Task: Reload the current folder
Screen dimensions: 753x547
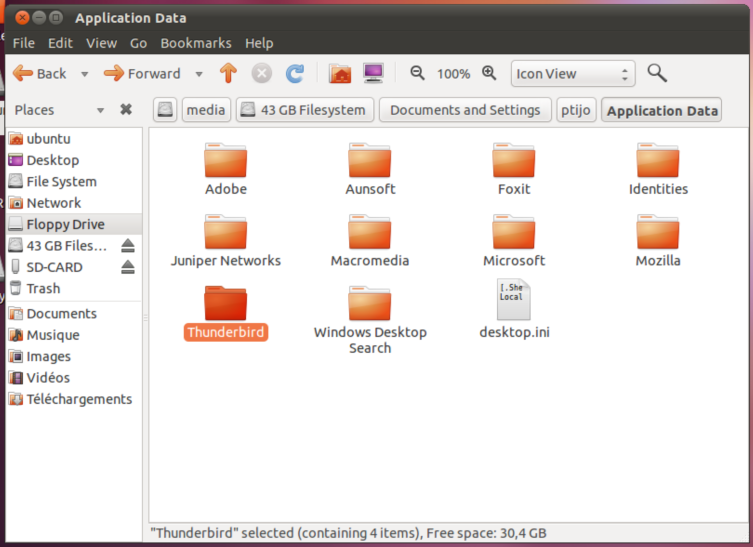Action: [295, 73]
